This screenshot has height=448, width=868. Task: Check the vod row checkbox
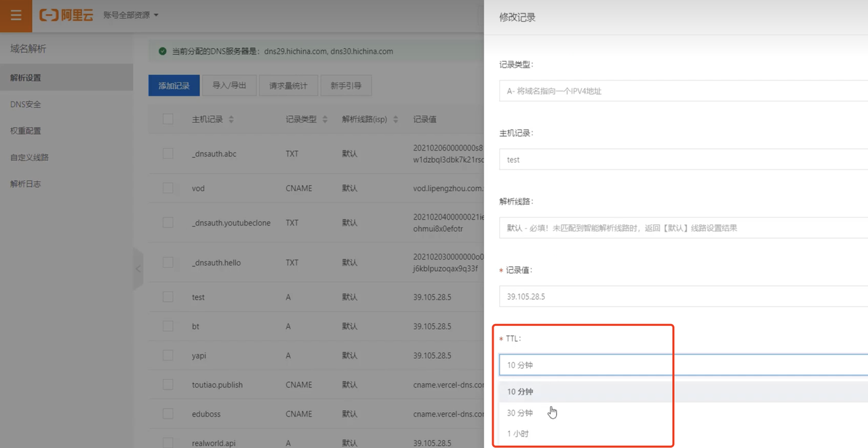pos(168,188)
